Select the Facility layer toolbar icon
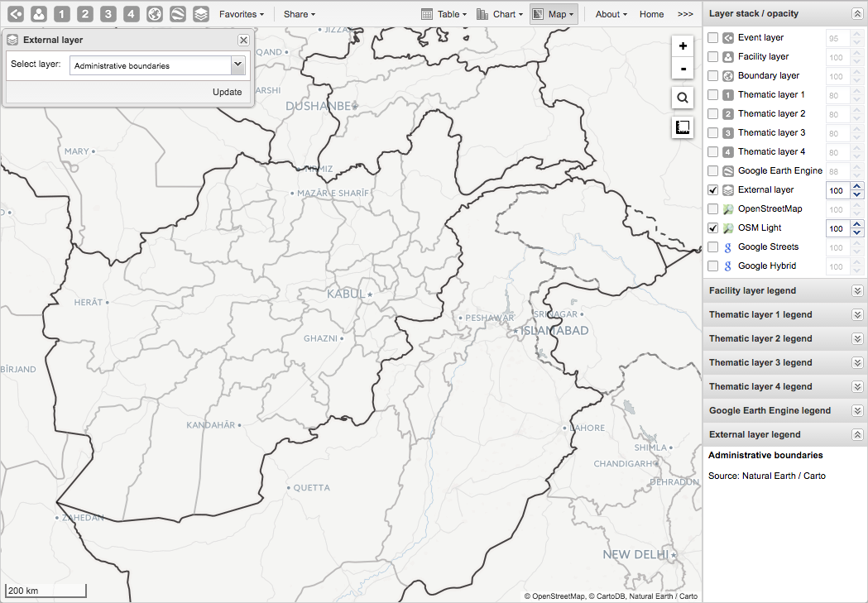 click(38, 13)
